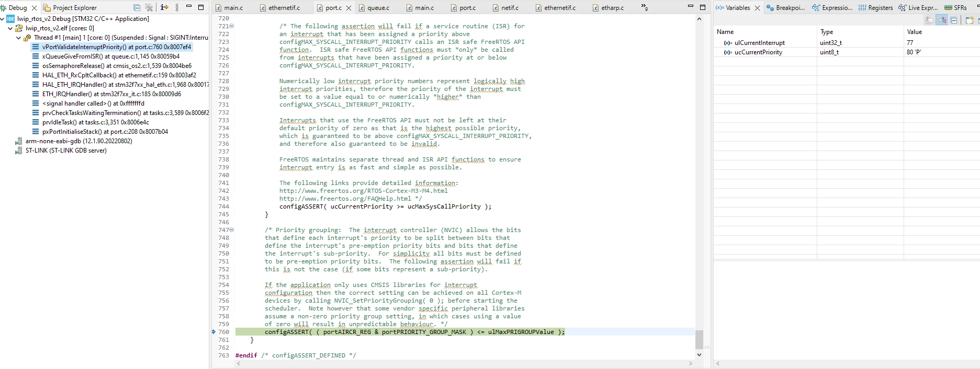Screen dimensions: 980x369
Task: Click Thread #1 gear icon
Action: (27, 38)
